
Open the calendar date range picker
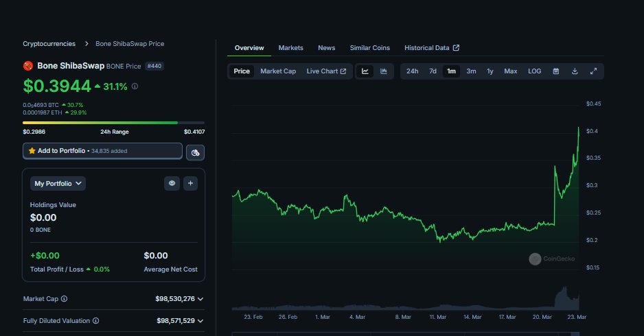[555, 71]
